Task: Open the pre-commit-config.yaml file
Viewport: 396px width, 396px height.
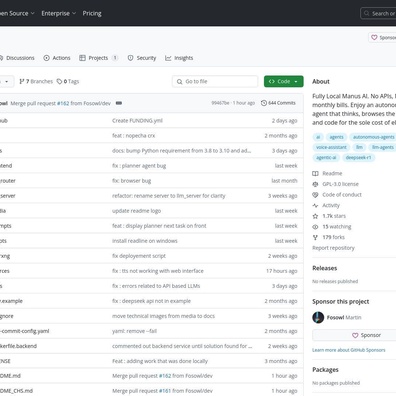Action: (25, 331)
